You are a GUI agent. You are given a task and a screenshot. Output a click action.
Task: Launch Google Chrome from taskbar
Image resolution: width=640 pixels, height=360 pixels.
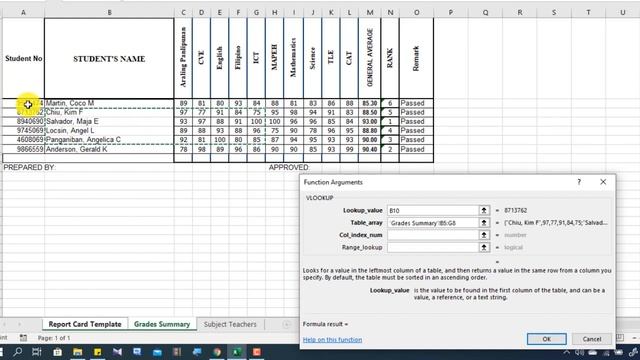pos(217,352)
